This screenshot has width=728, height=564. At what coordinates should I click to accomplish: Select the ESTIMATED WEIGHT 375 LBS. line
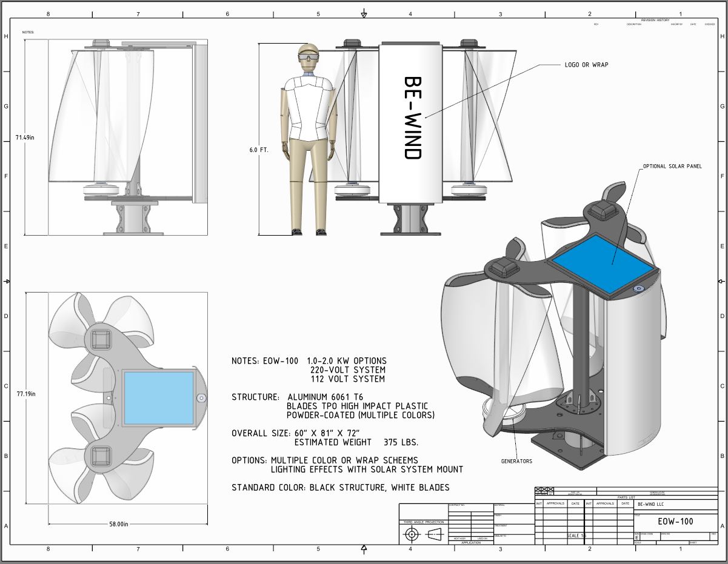356,442
